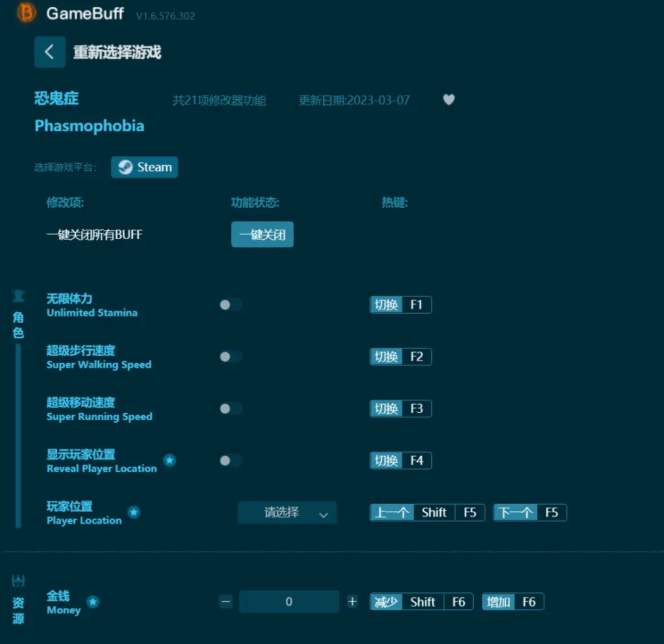The height and width of the screenshot is (644, 664).
Task: Click the GameBuff logo icon
Action: pos(26,13)
